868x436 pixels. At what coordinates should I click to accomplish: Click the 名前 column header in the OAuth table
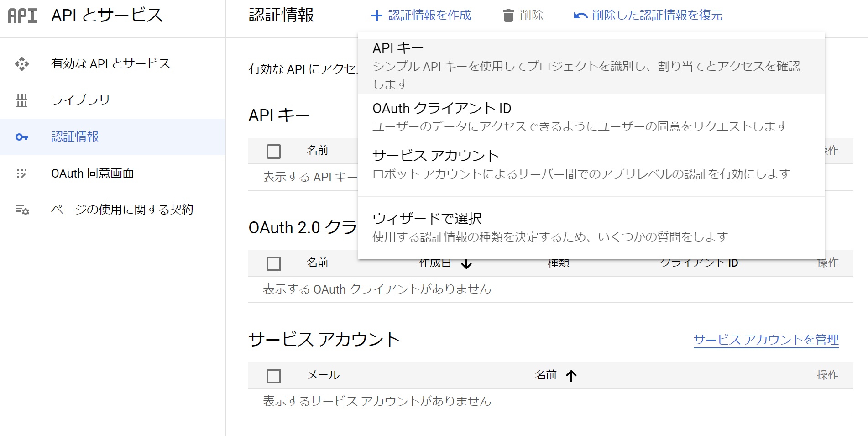[x=318, y=263]
